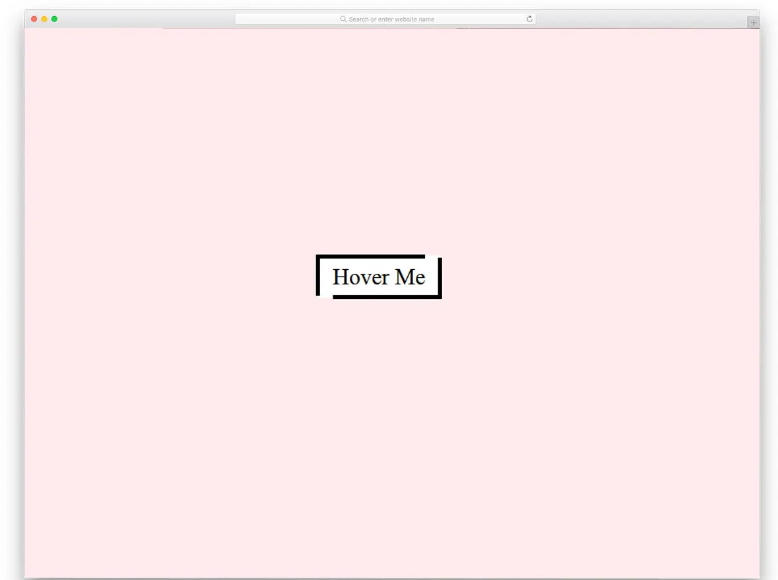This screenshot has width=778, height=580.
Task: Click blank pink background right of button
Action: point(600,277)
